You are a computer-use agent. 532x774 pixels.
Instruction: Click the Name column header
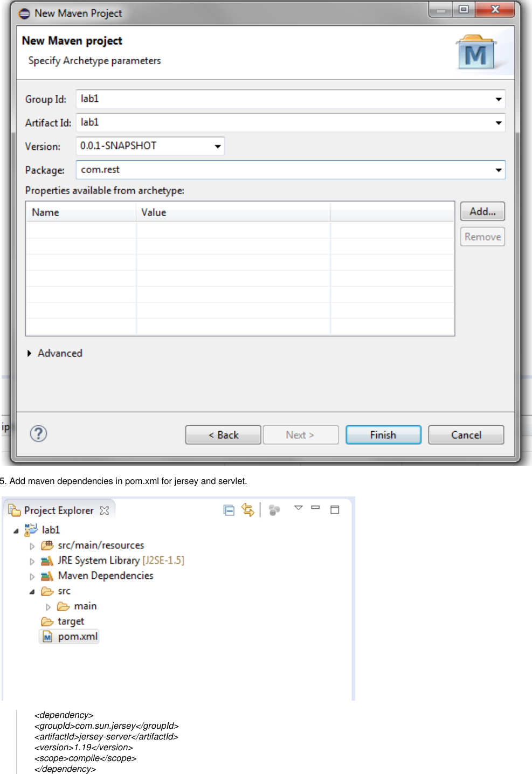[x=81, y=212]
